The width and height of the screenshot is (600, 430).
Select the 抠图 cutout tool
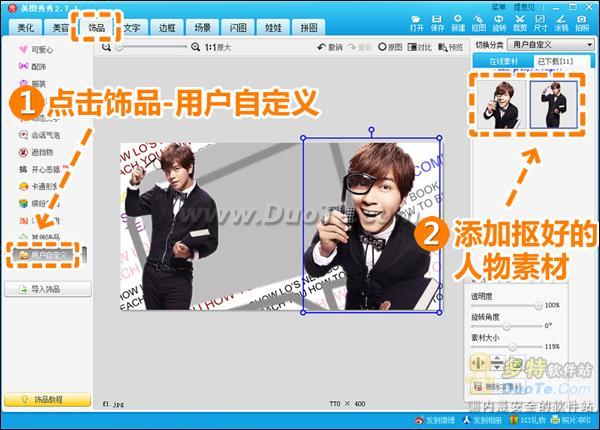click(x=478, y=23)
